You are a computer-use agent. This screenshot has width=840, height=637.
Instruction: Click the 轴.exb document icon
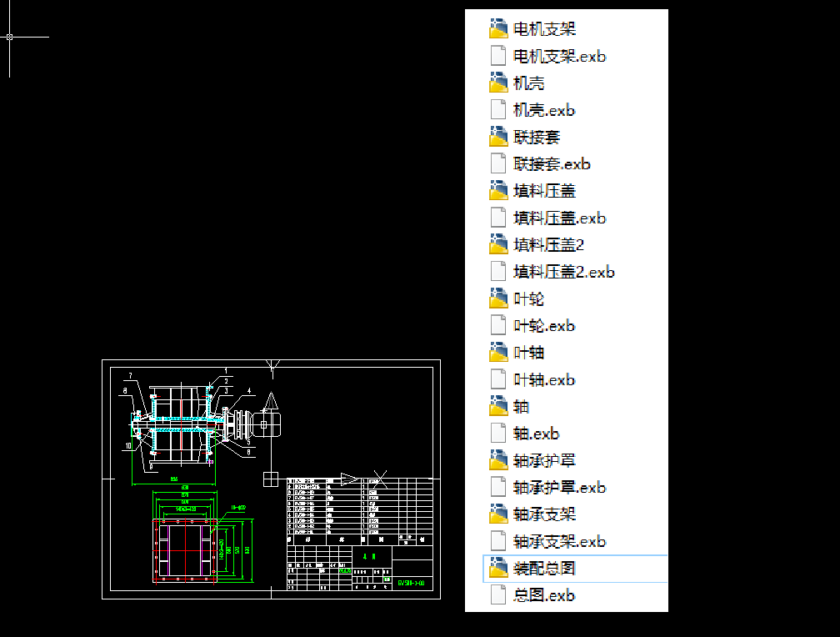click(533, 433)
